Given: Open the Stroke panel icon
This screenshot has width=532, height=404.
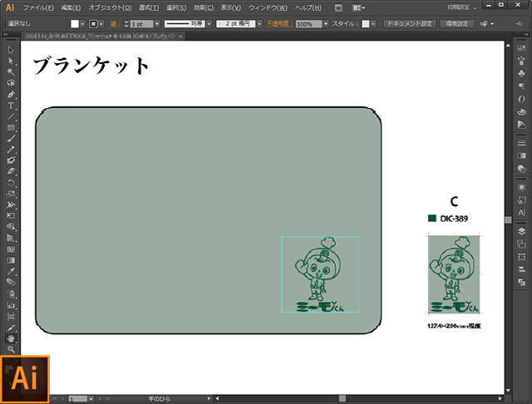Looking at the screenshot, I should 521,143.
